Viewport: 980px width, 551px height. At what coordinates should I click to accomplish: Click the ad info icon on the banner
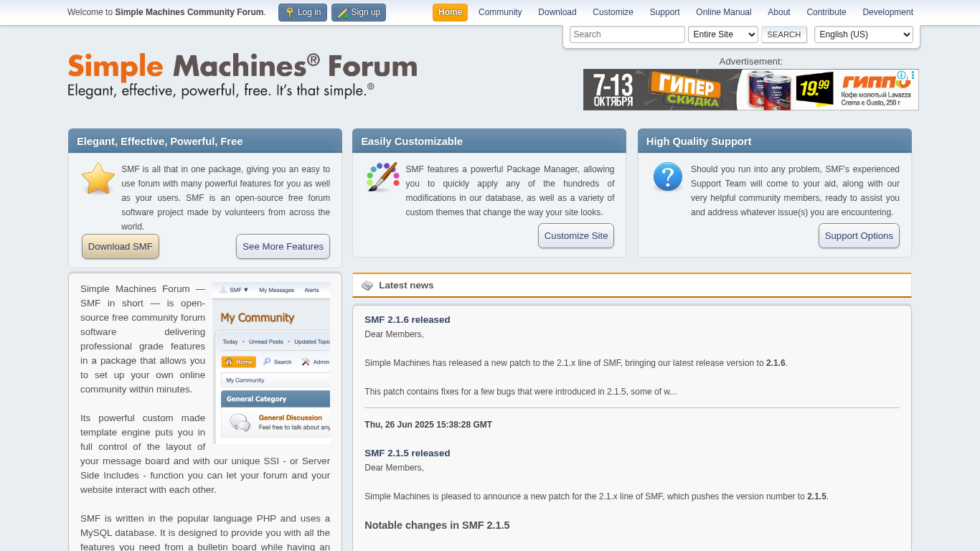coord(902,75)
